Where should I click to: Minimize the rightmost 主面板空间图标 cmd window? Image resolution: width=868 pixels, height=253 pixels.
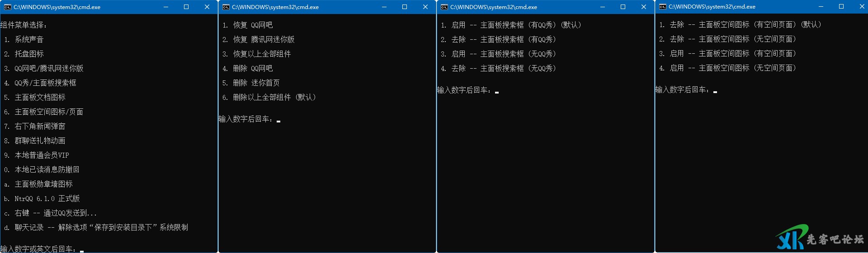pyautogui.click(x=821, y=7)
